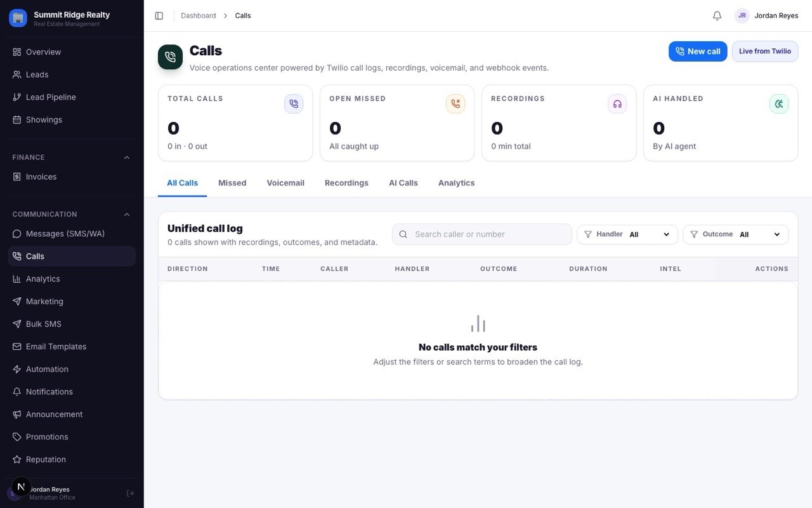Open the Handler filter dropdown
The height and width of the screenshot is (508, 812).
(x=627, y=234)
